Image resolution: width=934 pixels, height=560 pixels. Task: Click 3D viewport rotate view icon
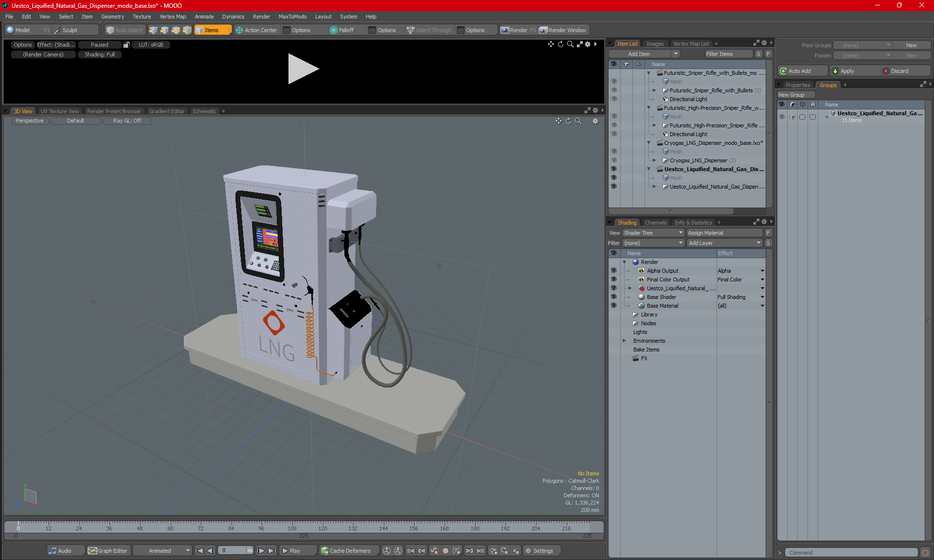568,121
